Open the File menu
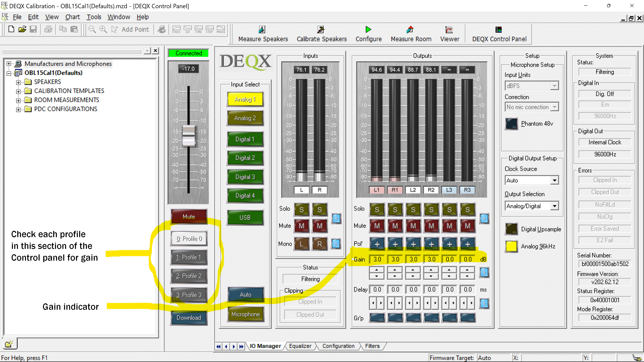 pos(17,17)
